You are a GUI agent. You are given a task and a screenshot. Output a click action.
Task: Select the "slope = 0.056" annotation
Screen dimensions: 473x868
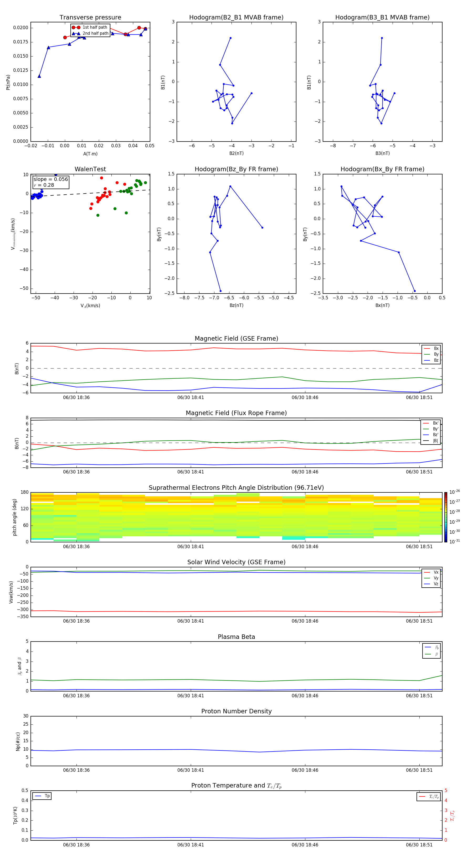pyautogui.click(x=51, y=179)
